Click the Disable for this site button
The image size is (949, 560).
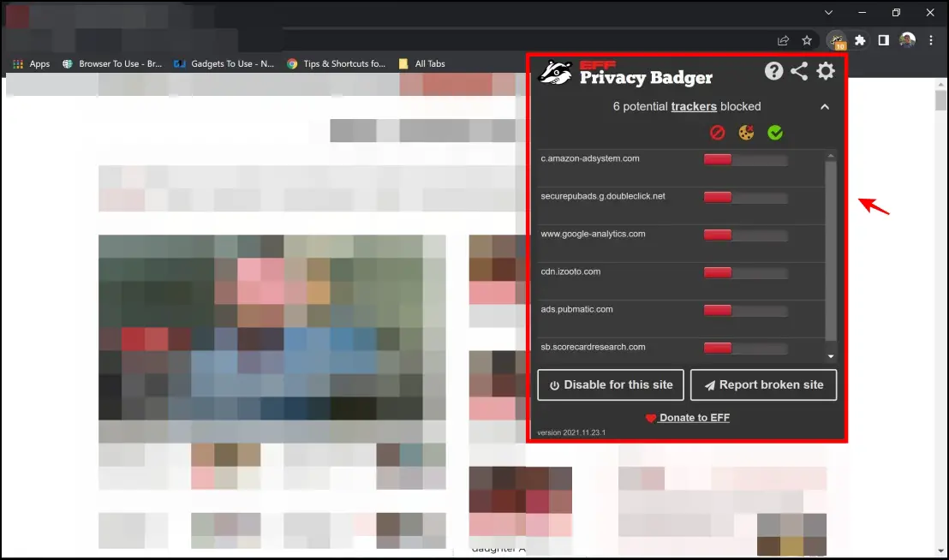(x=611, y=384)
